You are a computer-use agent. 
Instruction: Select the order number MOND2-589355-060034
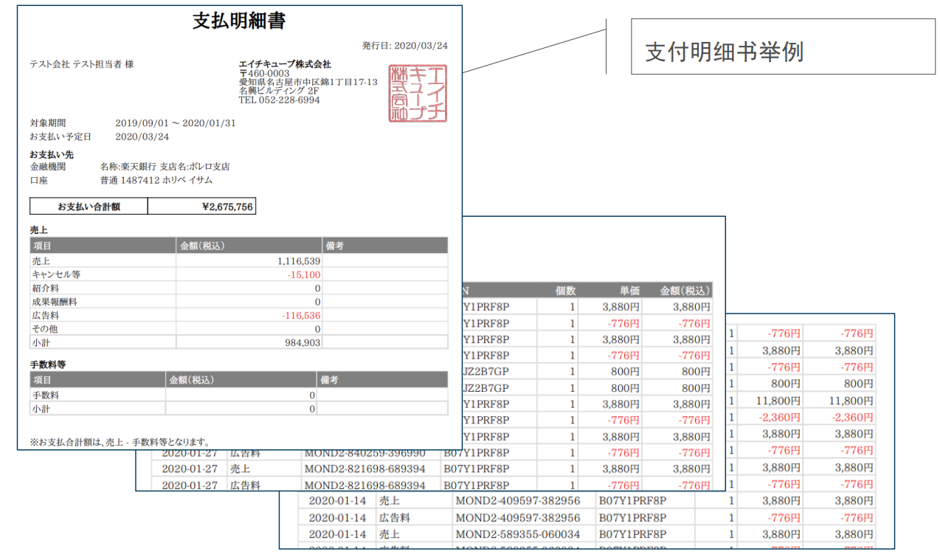(517, 533)
